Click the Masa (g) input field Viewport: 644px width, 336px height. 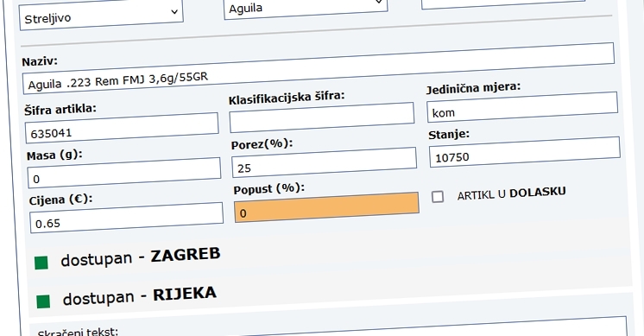pyautogui.click(x=124, y=173)
